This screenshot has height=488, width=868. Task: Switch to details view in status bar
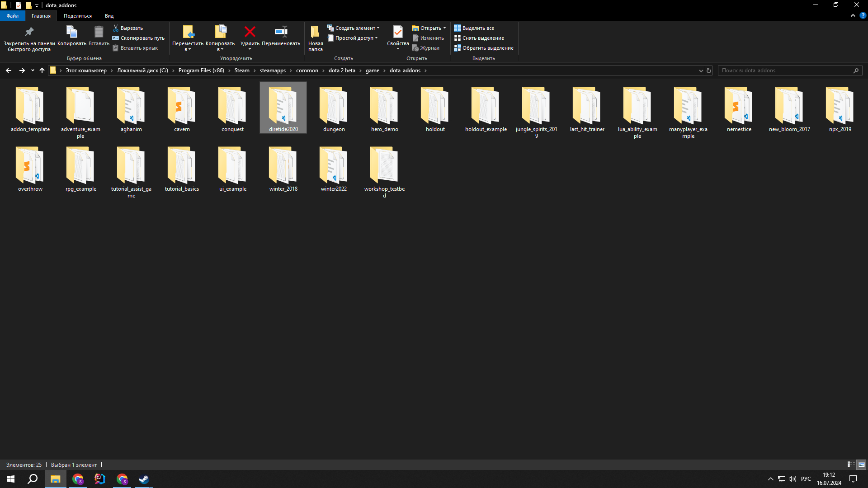pos(851,465)
